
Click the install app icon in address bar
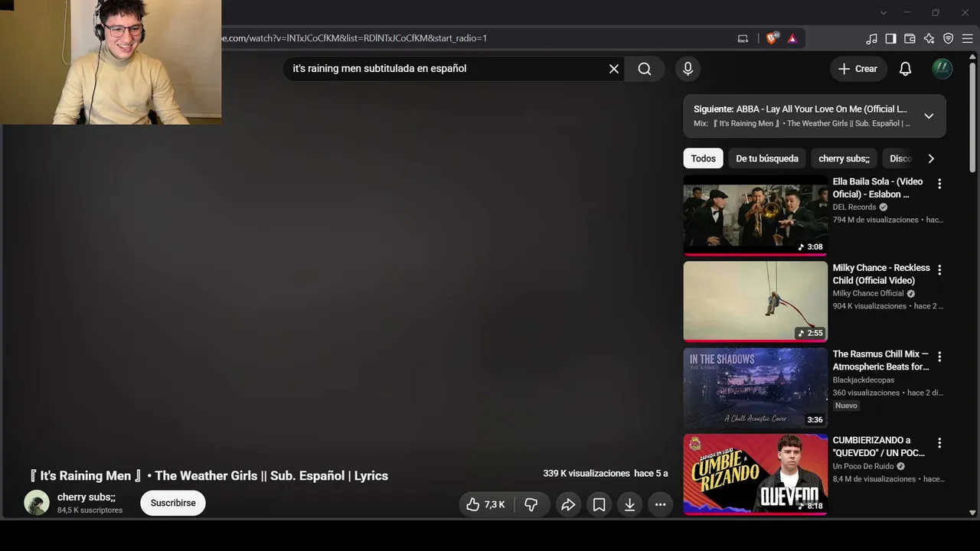(x=743, y=38)
